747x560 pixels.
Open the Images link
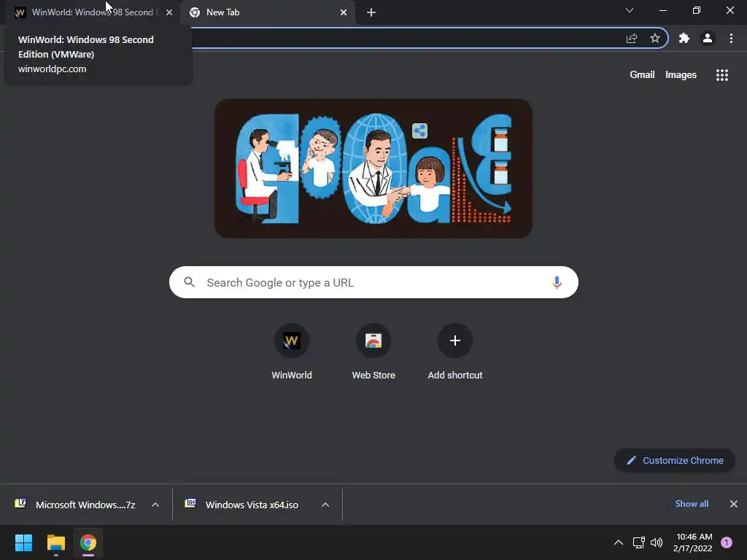681,75
